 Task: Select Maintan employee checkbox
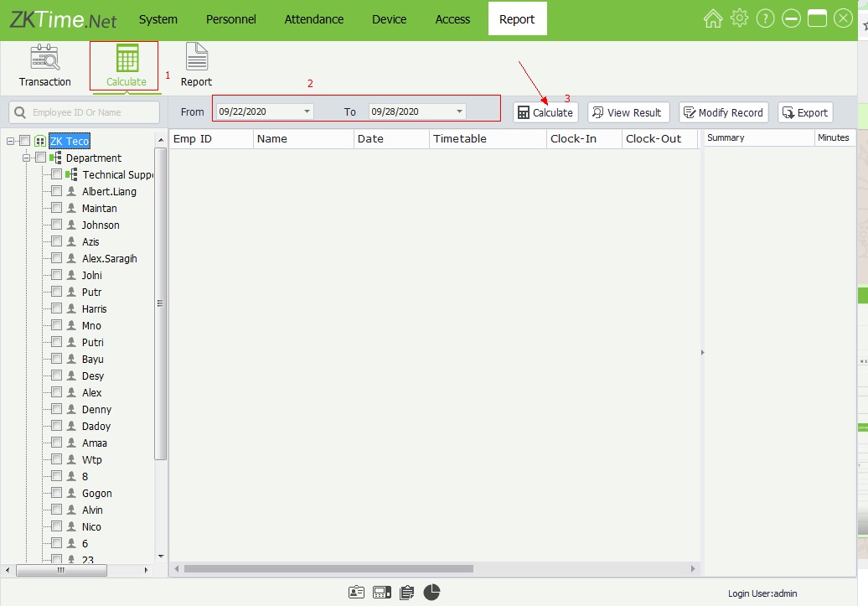56,208
